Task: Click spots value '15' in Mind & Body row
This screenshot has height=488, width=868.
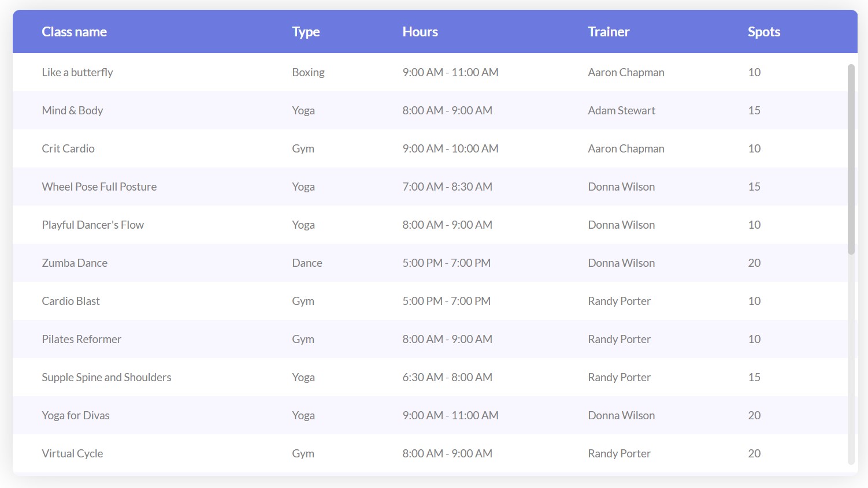Action: click(x=754, y=110)
